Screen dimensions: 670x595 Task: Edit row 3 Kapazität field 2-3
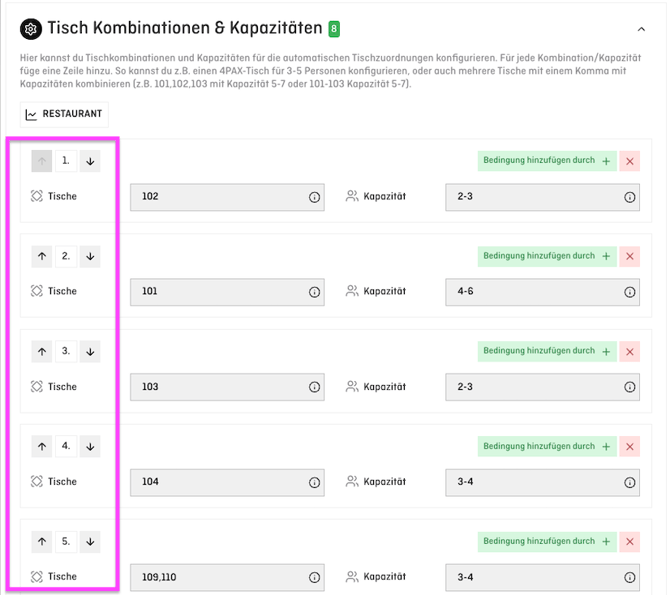(x=542, y=387)
